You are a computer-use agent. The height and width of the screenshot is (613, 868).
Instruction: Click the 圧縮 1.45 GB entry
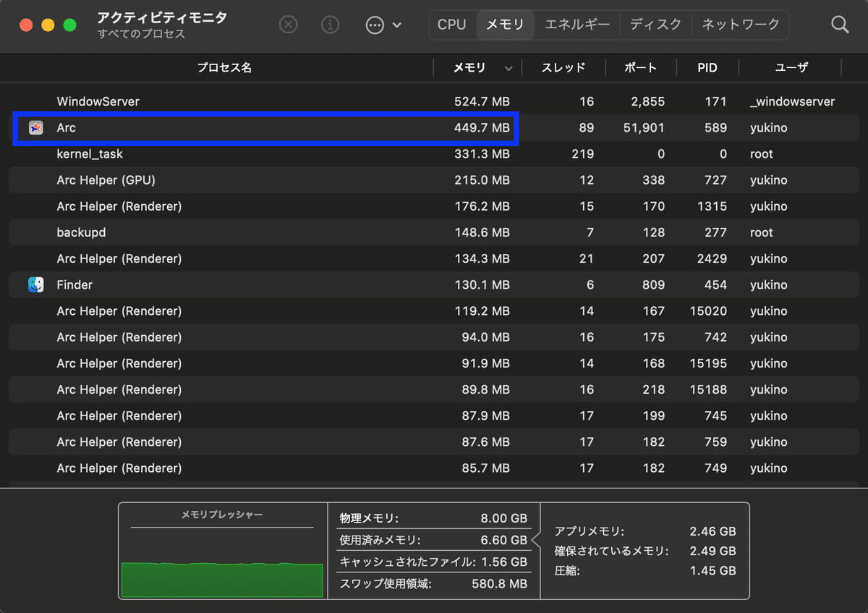[x=645, y=570]
